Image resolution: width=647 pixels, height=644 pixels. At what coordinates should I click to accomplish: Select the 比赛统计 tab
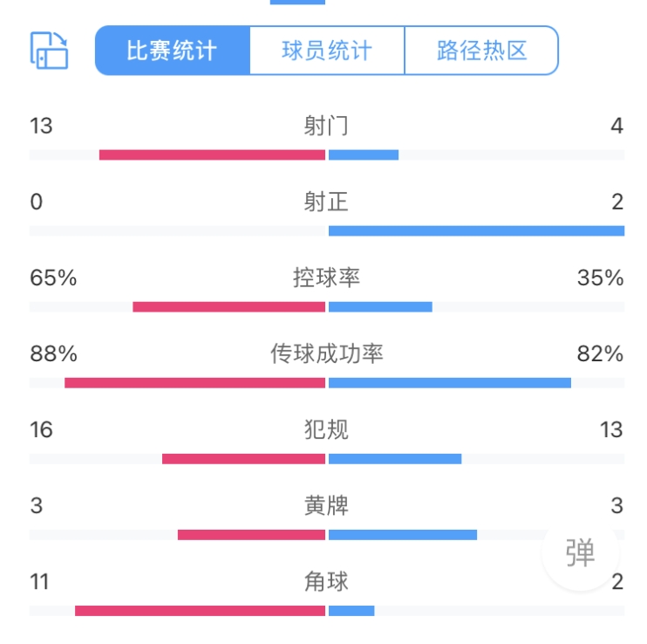(x=172, y=50)
